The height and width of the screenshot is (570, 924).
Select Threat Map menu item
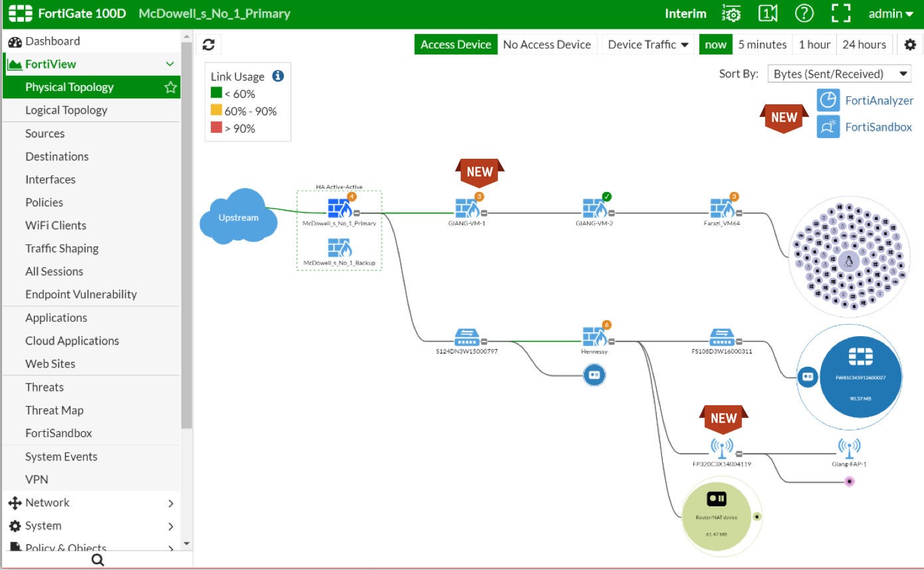click(x=54, y=410)
